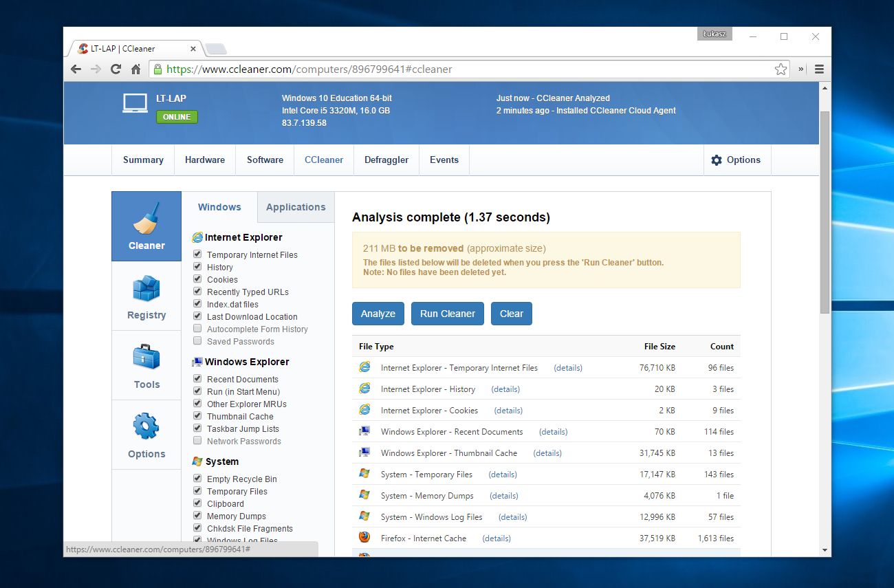Uncheck Thumbnail Cache checkbox
The image size is (894, 588).
coord(197,416)
